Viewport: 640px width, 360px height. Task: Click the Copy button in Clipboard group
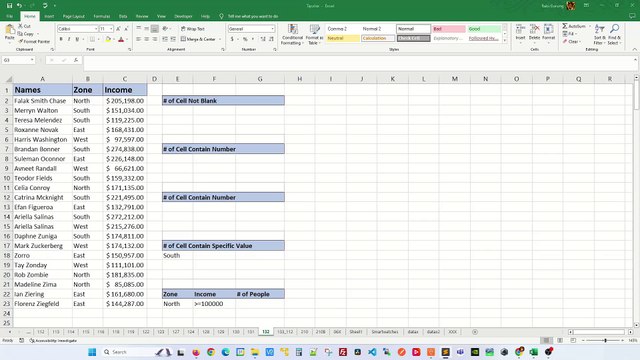coord(26,34)
